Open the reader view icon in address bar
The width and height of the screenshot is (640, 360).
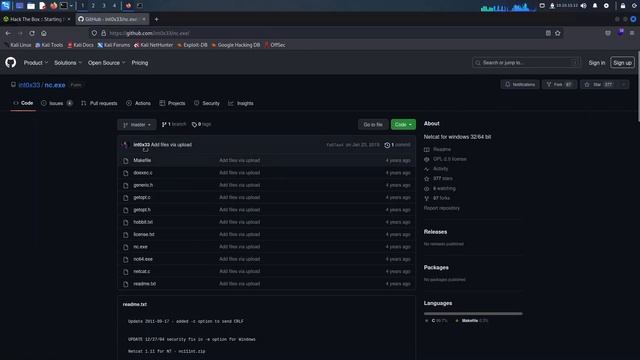[548, 33]
